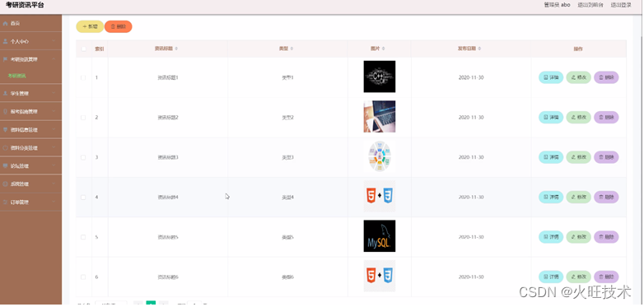The image size is (644, 307).
Task: Click purple 删除 for row 6
Action: click(606, 277)
